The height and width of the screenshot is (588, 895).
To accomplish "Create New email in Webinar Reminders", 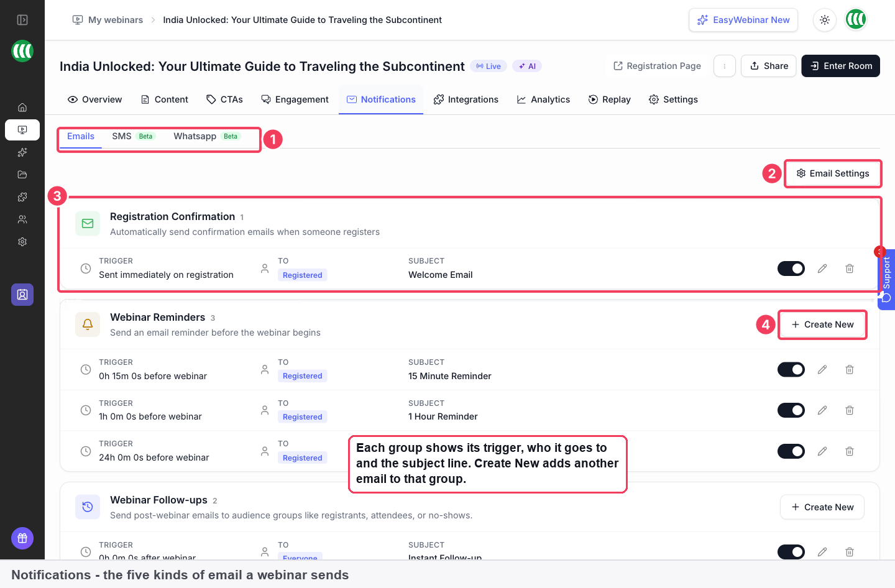I will pyautogui.click(x=822, y=324).
